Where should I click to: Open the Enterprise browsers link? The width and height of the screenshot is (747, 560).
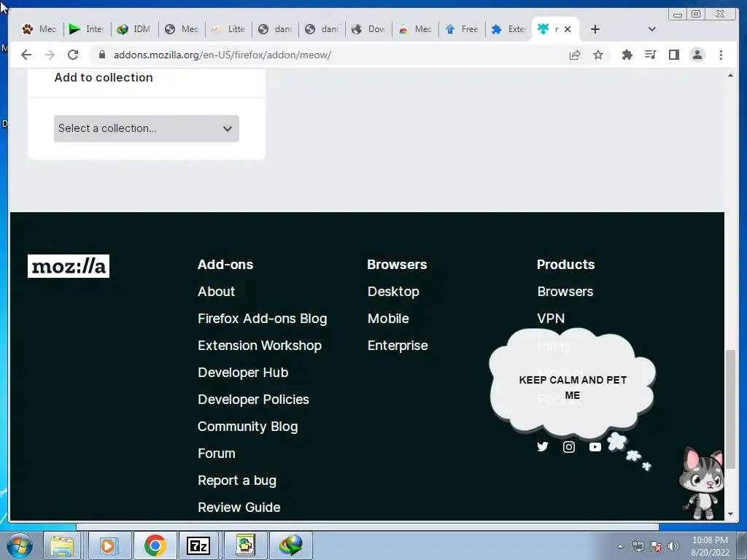[x=398, y=346]
